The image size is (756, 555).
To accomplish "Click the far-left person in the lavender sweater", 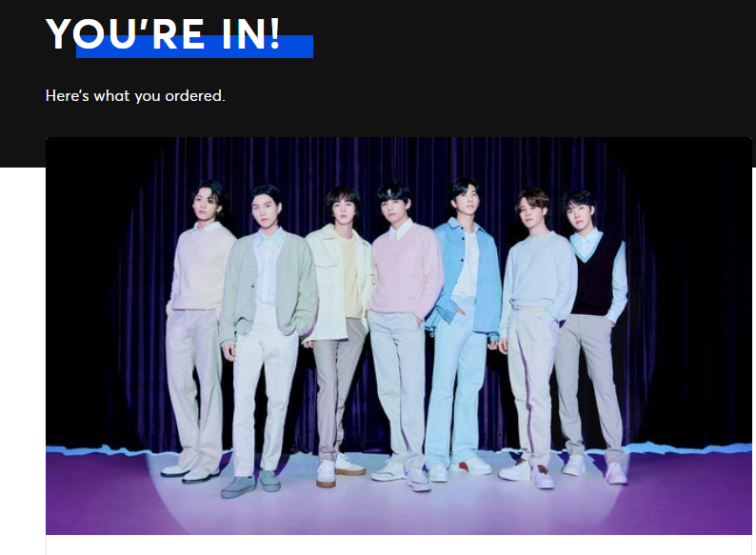I will (x=198, y=327).
